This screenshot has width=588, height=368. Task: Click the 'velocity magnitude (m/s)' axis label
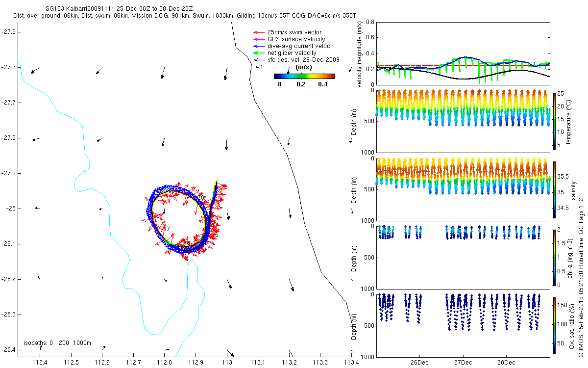[360, 55]
